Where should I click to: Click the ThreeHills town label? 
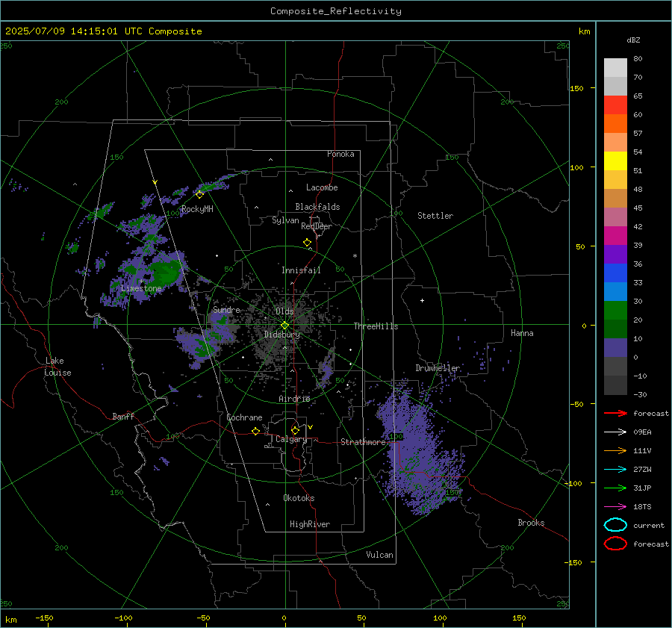tap(376, 326)
